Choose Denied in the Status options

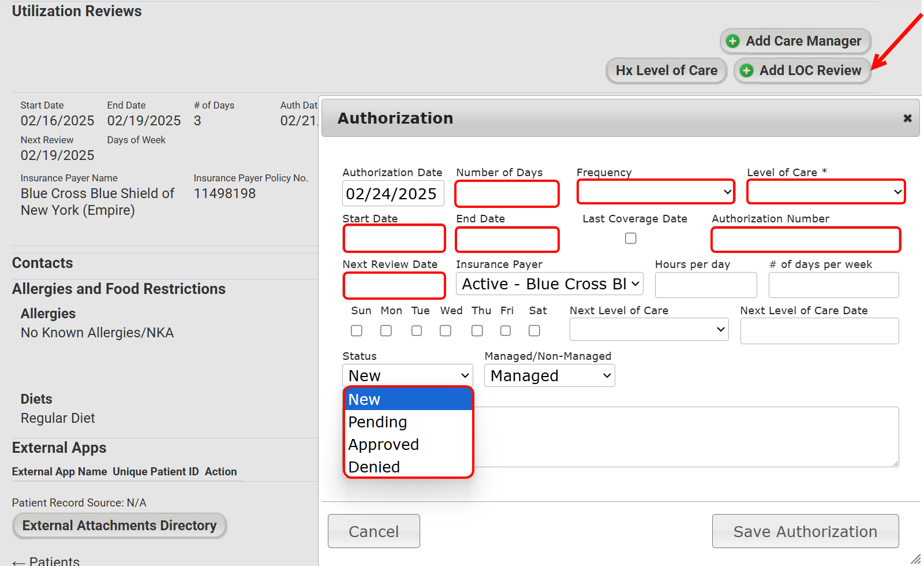click(x=374, y=467)
